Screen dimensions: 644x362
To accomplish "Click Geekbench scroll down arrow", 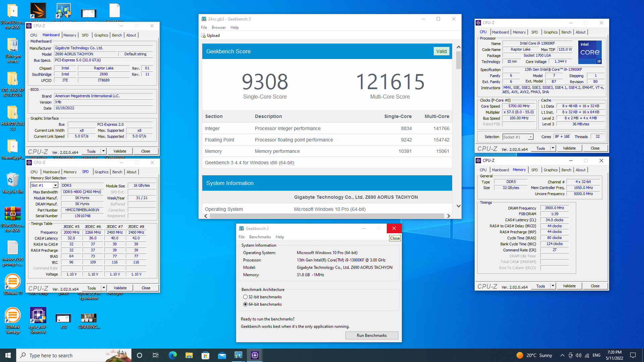I will (x=459, y=206).
